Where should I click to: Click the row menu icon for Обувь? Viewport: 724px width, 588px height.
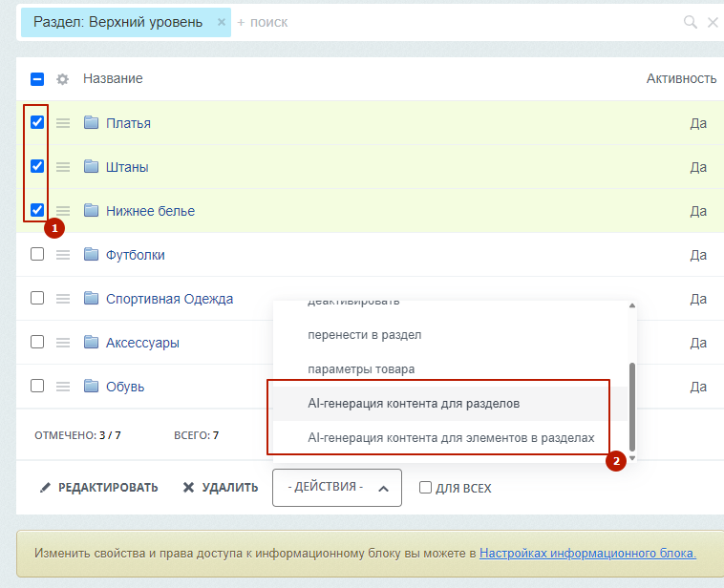63,386
